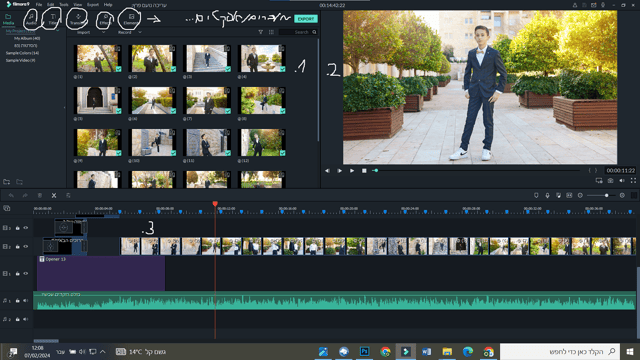Select Sample Colors (14) folder
The image size is (640, 360).
click(x=22, y=53)
